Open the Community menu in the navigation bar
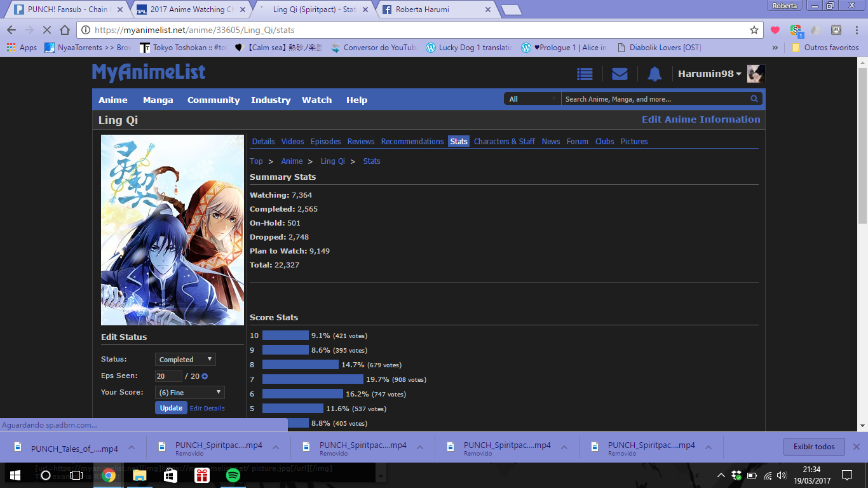The height and width of the screenshot is (488, 868). click(x=214, y=100)
